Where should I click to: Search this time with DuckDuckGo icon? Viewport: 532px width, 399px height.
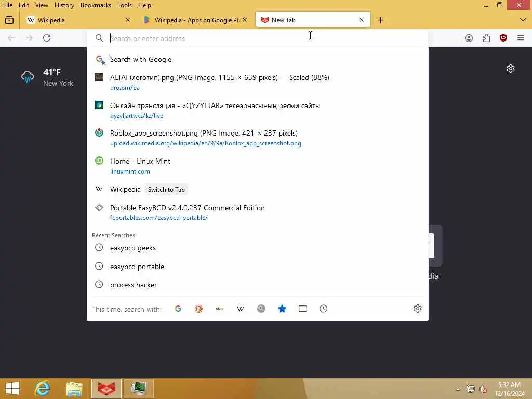[x=199, y=309]
